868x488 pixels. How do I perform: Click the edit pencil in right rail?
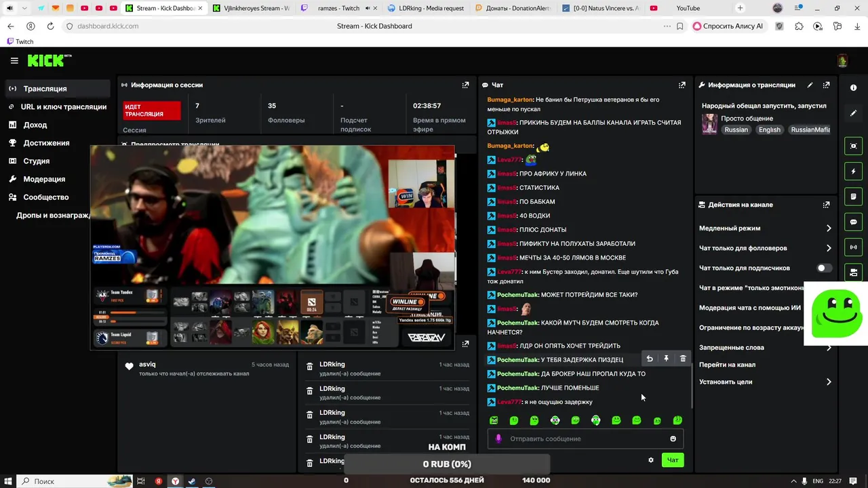(853, 113)
